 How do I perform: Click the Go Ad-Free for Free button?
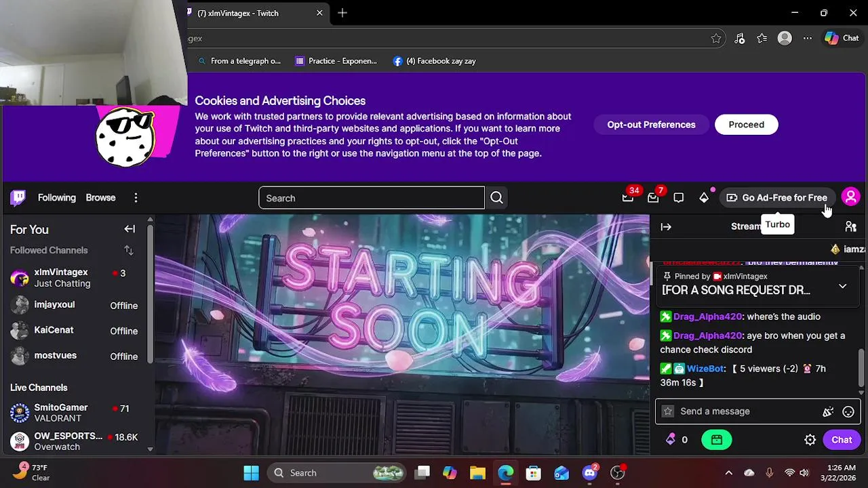[776, 198]
